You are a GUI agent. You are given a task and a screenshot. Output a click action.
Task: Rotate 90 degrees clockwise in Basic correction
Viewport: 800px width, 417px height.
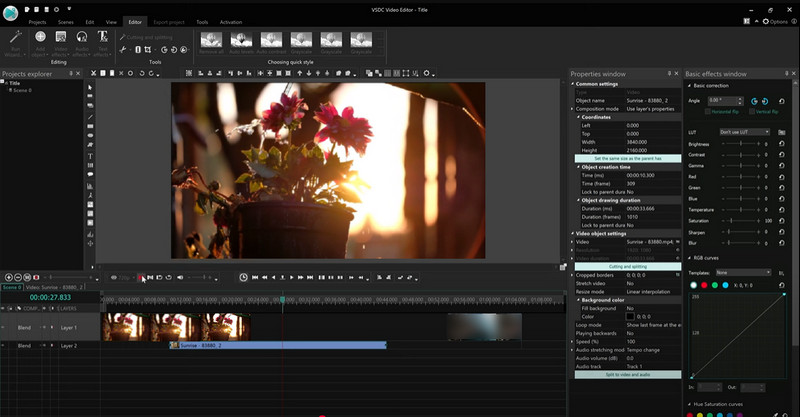(765, 101)
